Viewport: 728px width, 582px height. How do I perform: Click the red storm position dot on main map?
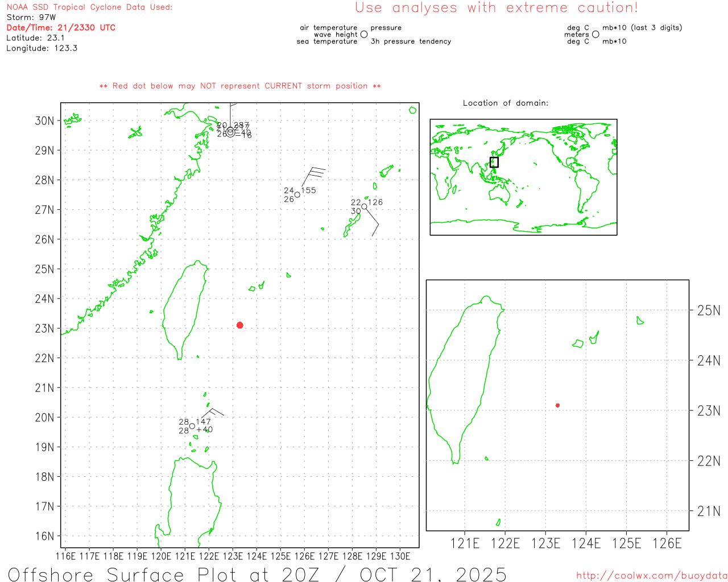pyautogui.click(x=240, y=325)
